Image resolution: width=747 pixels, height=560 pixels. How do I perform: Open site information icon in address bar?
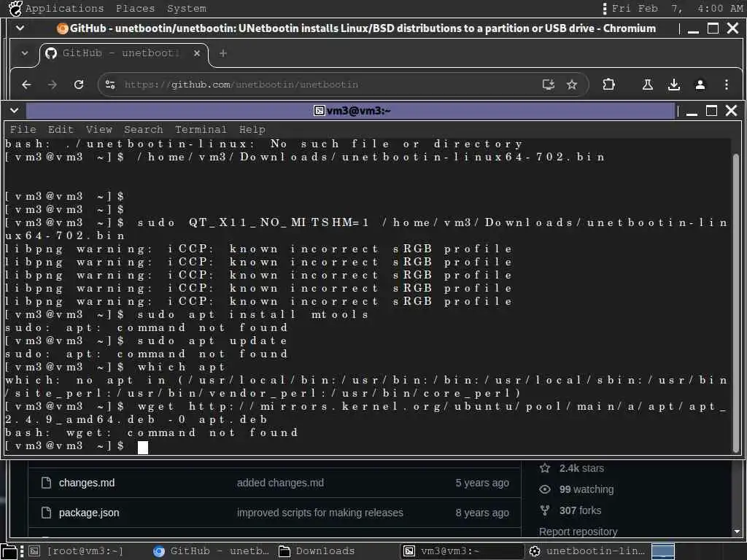[110, 85]
